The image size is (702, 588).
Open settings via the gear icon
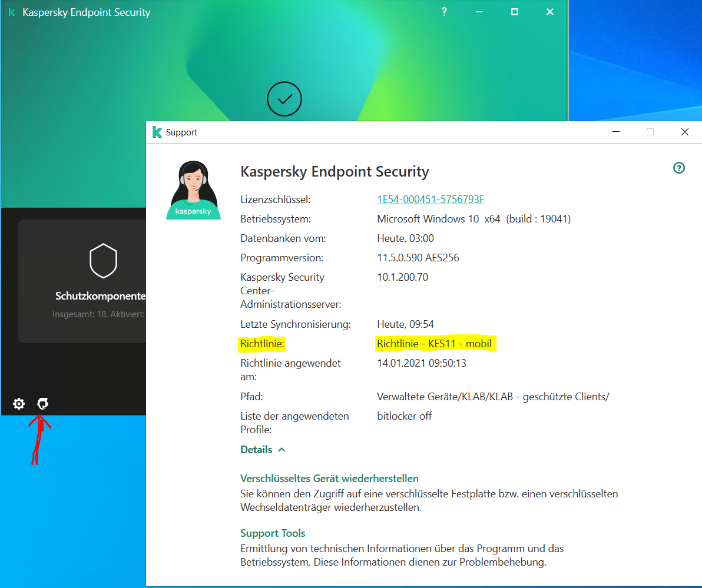tap(19, 404)
